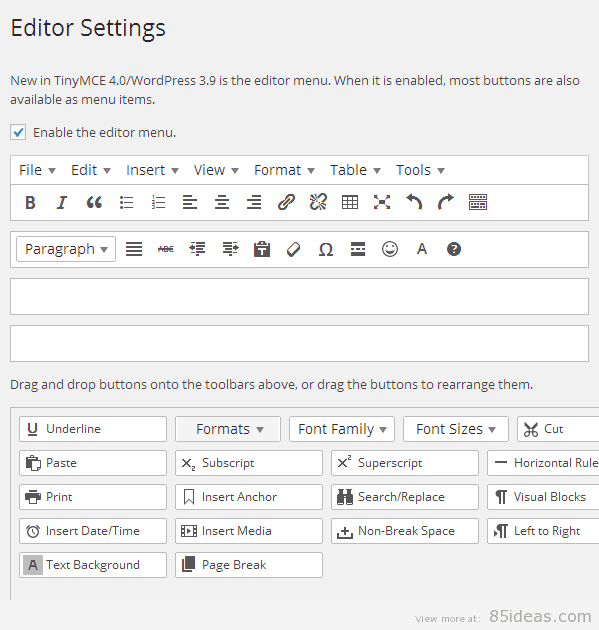599x630 pixels.
Task: Toggle the Enable the editor menu checkbox
Action: tap(18, 132)
